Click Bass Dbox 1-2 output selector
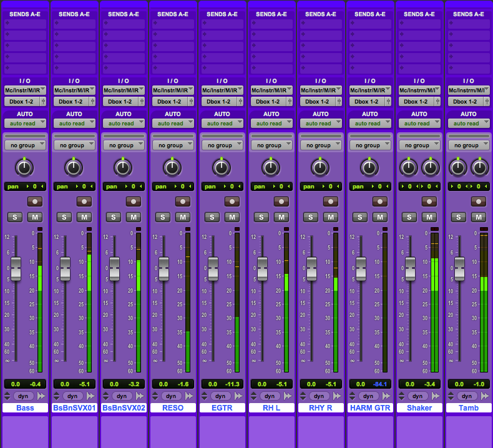 click(22, 102)
